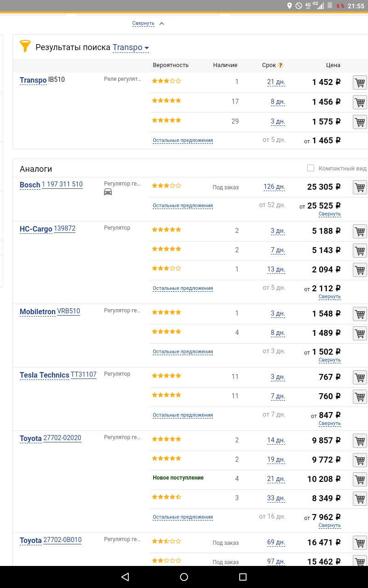The height and width of the screenshot is (588, 368).
Task: Tap the Android back navigation button
Action: click(x=125, y=577)
